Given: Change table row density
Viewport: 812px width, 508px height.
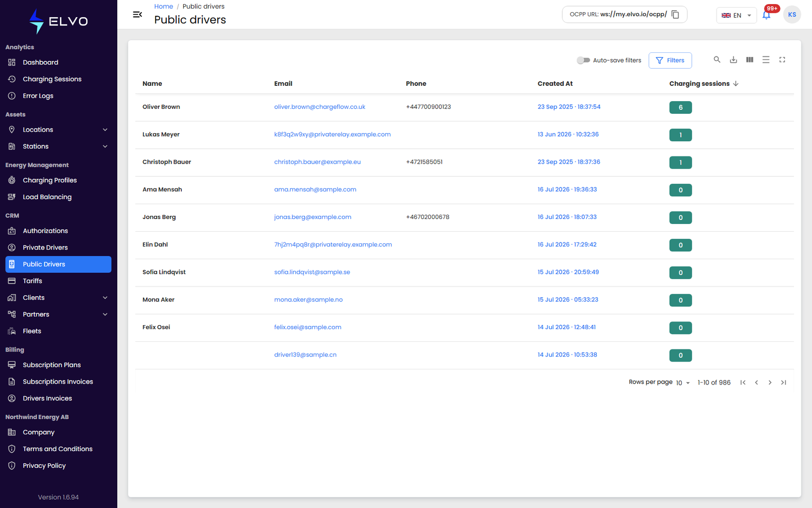Looking at the screenshot, I should [x=766, y=60].
